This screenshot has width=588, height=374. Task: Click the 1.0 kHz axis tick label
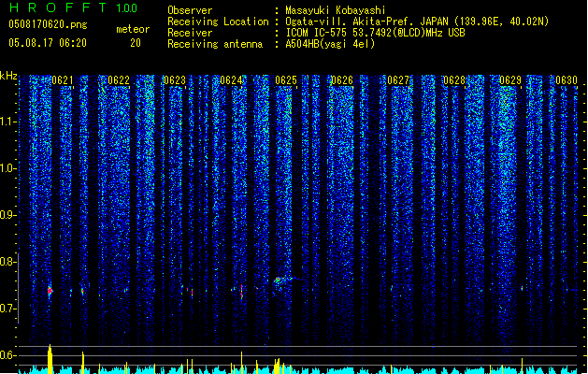(x=8, y=168)
